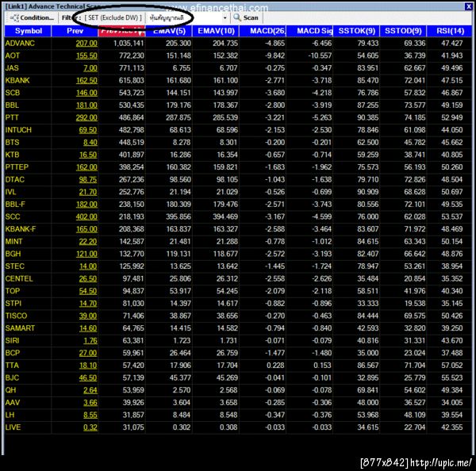
Task: Click the Scan button
Action: 246,18
